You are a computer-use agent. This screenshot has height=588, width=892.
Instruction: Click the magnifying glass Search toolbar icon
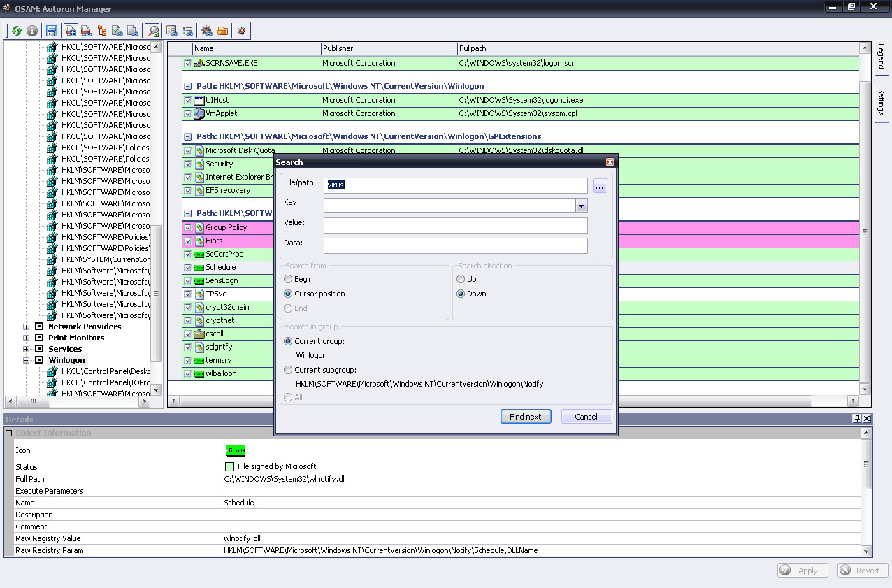click(x=152, y=31)
